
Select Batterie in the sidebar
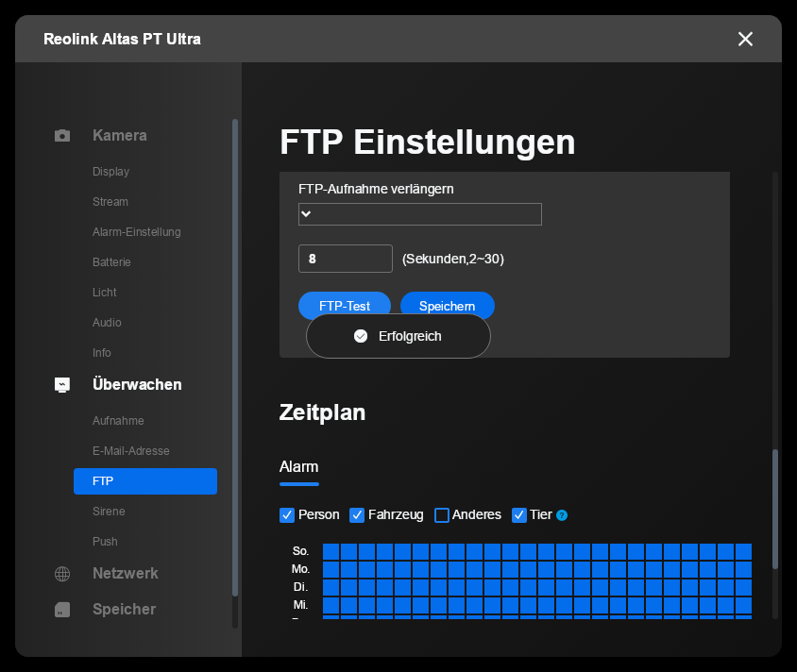(111, 262)
